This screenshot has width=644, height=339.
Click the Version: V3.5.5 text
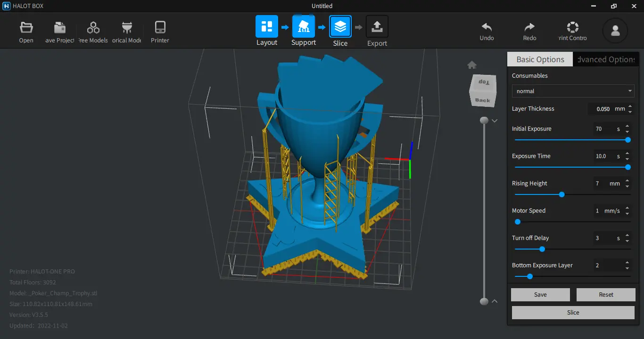[29, 315]
